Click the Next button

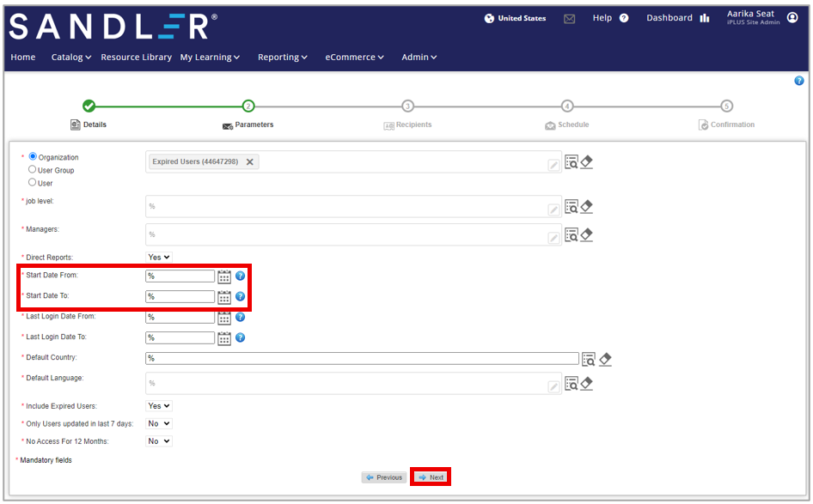point(431,477)
